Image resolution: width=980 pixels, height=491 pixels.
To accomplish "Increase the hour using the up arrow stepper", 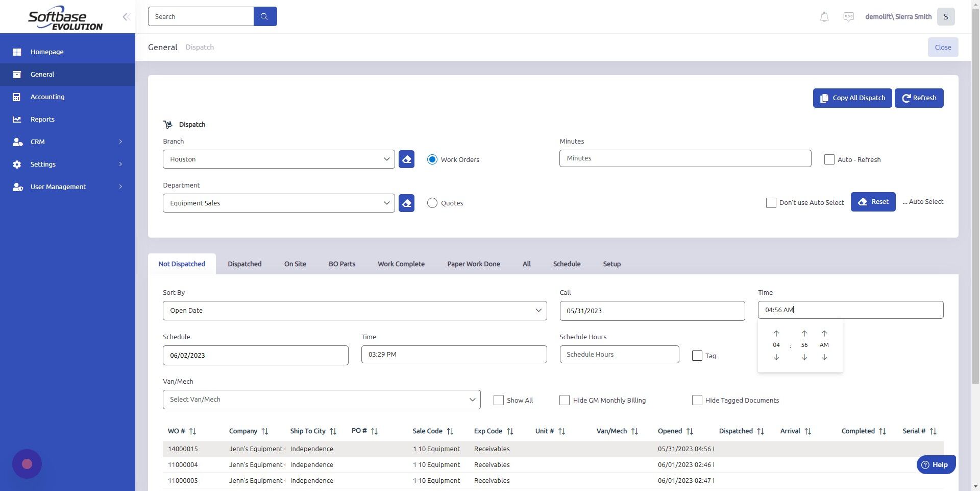I will (x=776, y=333).
